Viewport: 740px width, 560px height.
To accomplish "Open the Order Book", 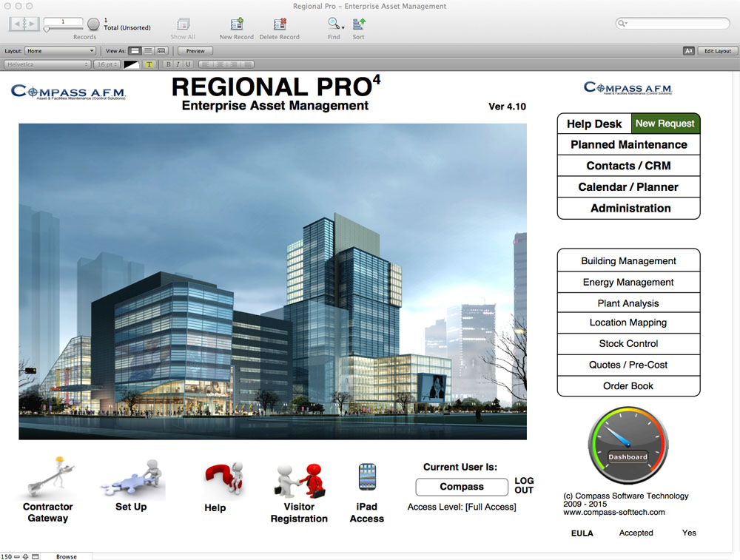I will [628, 386].
